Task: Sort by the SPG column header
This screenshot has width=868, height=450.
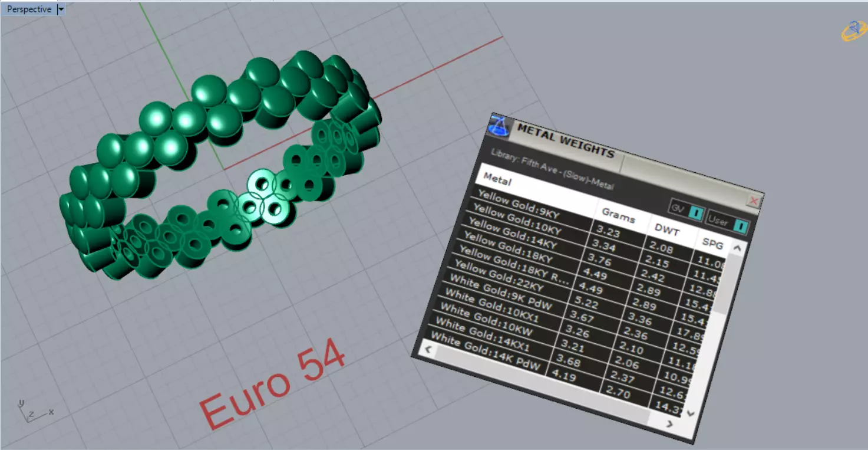Action: tap(712, 243)
